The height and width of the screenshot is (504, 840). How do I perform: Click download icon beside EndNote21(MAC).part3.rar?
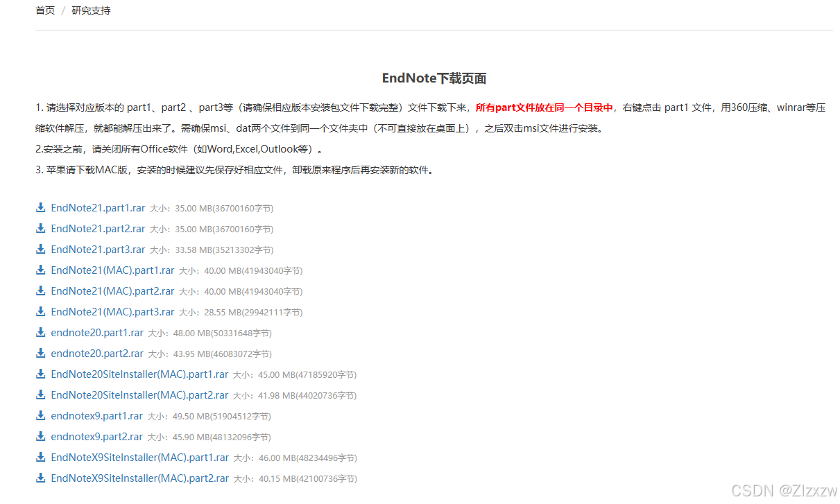[40, 311]
